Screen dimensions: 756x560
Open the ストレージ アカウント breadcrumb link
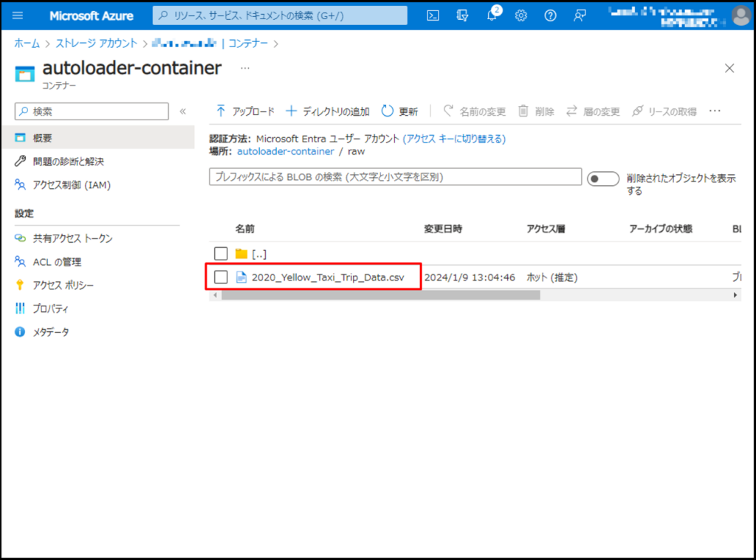coord(94,44)
